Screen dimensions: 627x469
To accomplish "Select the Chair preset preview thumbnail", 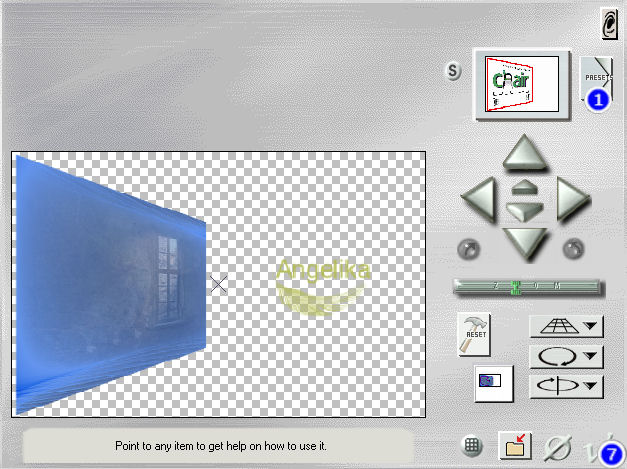I will coord(521,84).
